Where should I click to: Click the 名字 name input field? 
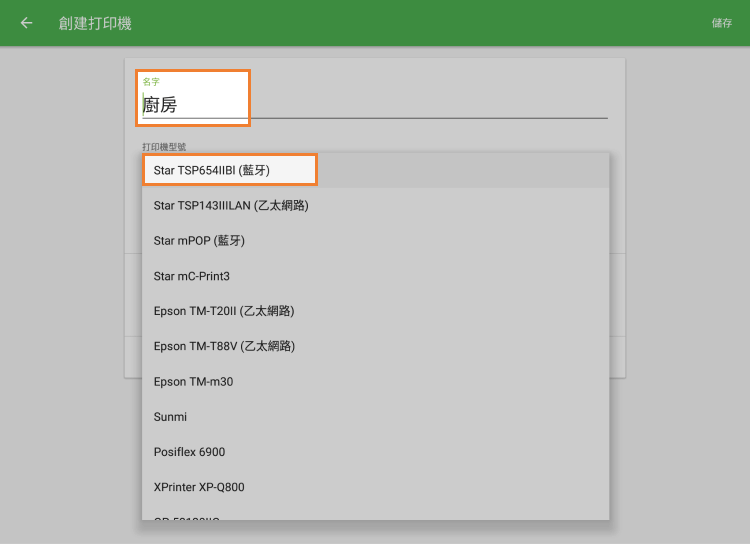[x=375, y=105]
